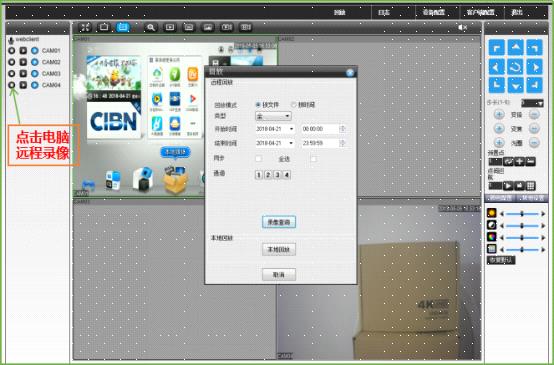554x365 pixels.
Task: Click the PTZ up arrow button
Action: tap(515, 48)
